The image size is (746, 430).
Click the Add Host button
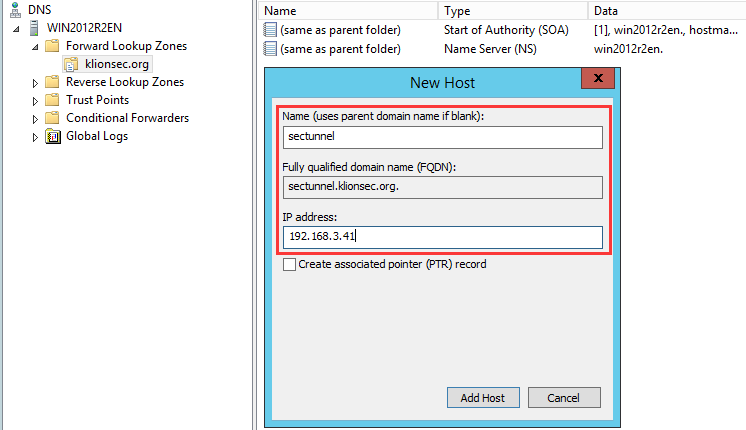(483, 398)
